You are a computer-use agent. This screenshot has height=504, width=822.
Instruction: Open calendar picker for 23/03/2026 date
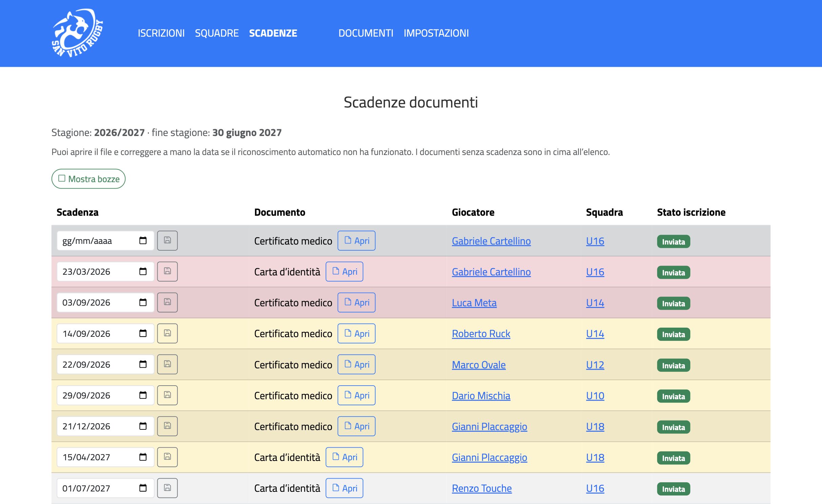click(x=143, y=271)
